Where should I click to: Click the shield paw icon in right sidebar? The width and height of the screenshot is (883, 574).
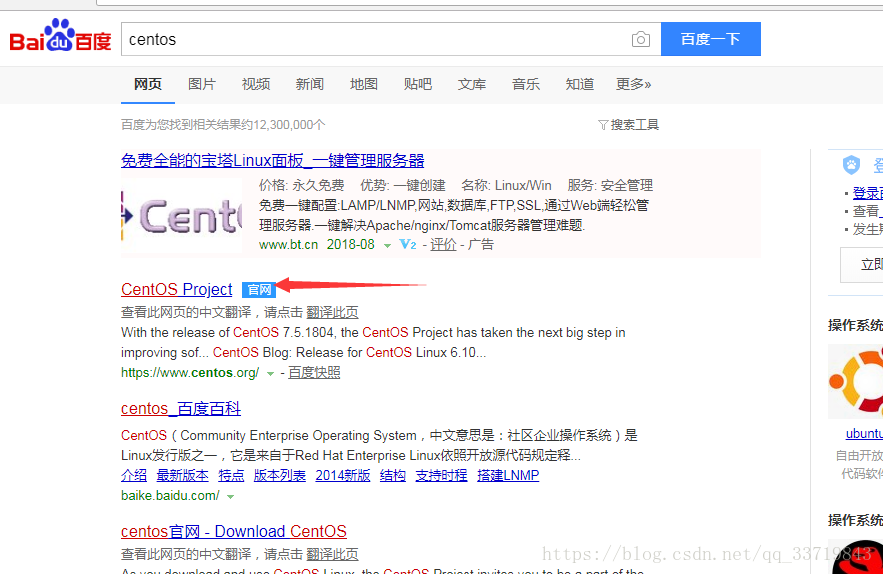point(851,165)
